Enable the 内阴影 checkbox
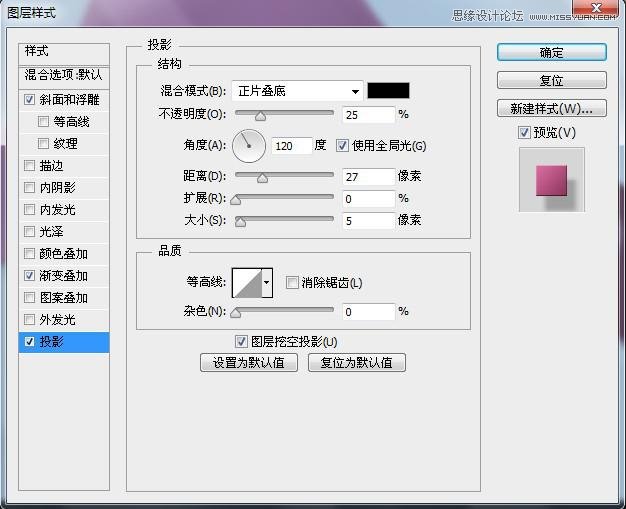The height and width of the screenshot is (509, 626). [x=29, y=187]
